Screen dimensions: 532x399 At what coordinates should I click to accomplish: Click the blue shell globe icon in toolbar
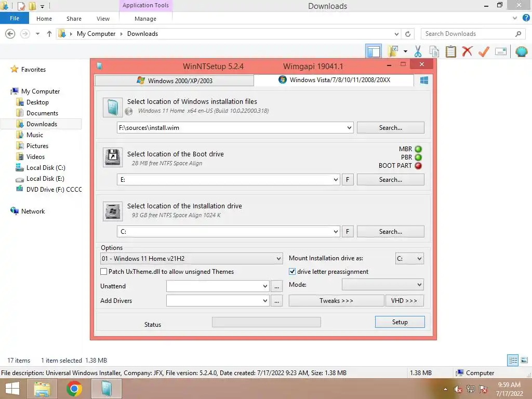521,51
